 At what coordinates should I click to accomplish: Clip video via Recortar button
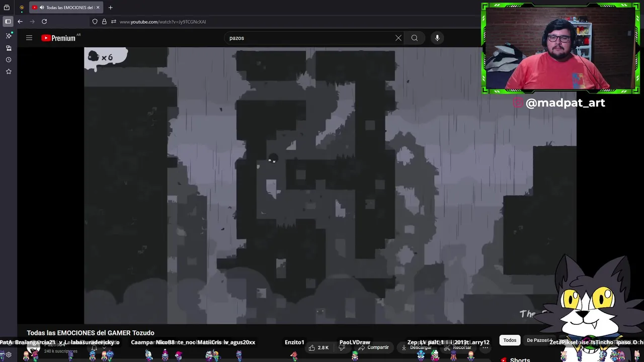458,347
